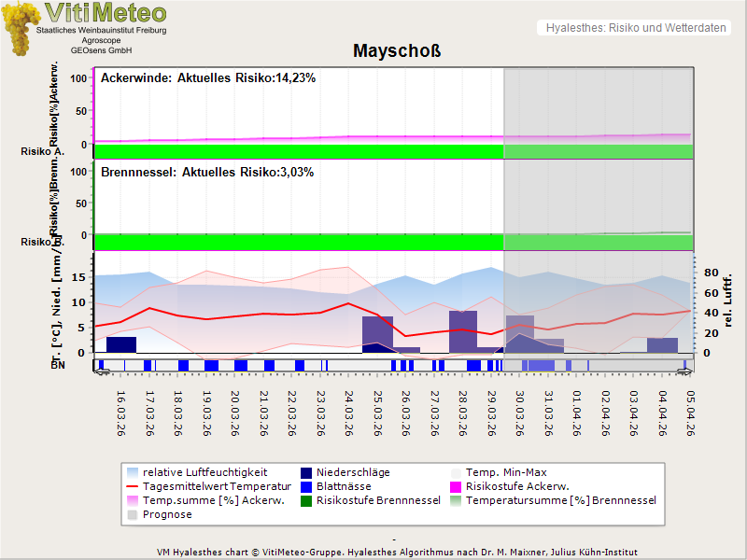Click the magenta Risikostufe Ackerw. swatch
Screen dimensions: 747x560
point(458,486)
